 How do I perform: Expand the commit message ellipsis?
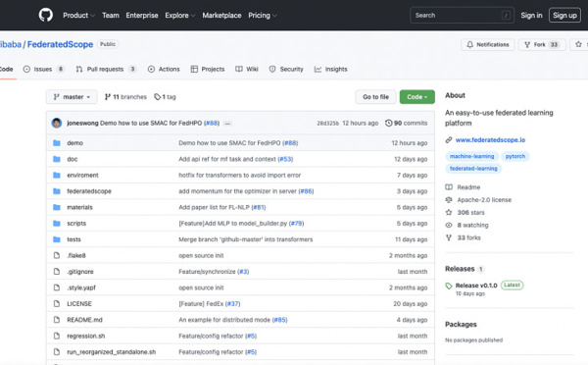(227, 124)
